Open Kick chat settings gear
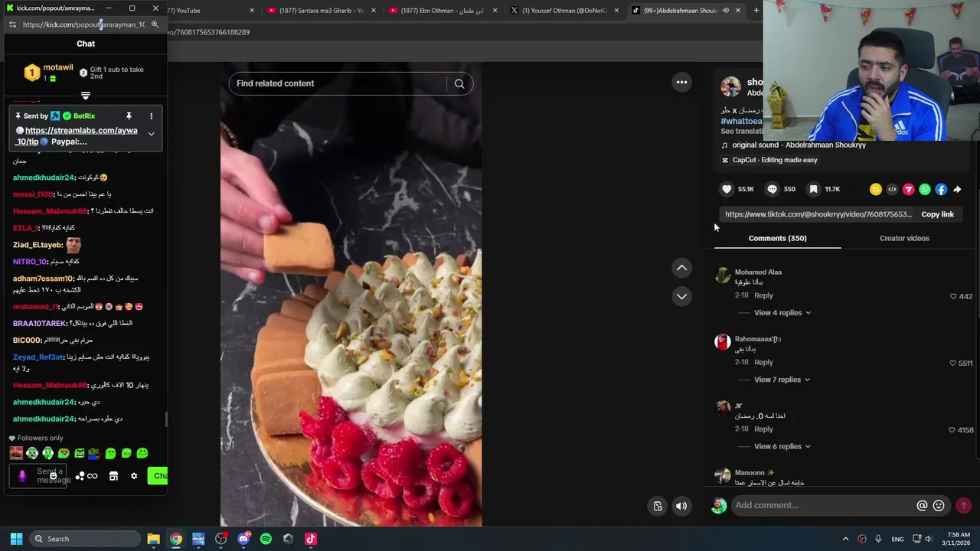The height and width of the screenshot is (551, 980). (x=134, y=476)
